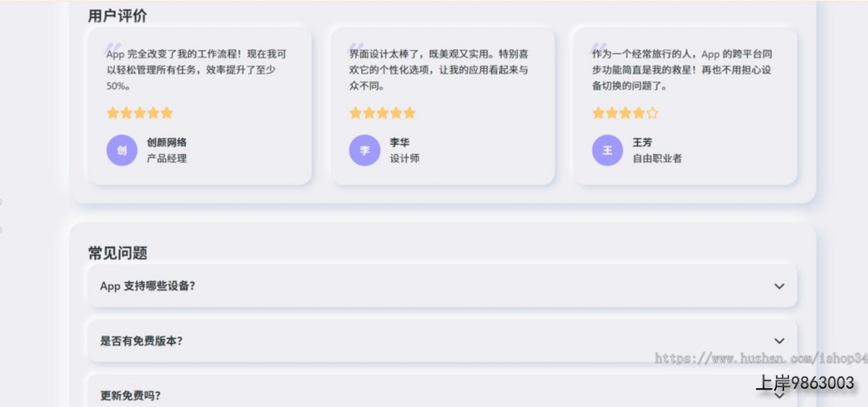Click the last star in 李华's rating
The width and height of the screenshot is (868, 407).
coord(409,113)
